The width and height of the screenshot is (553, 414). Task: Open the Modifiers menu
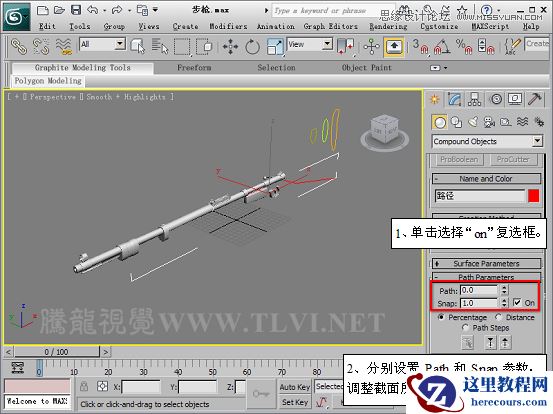228,26
